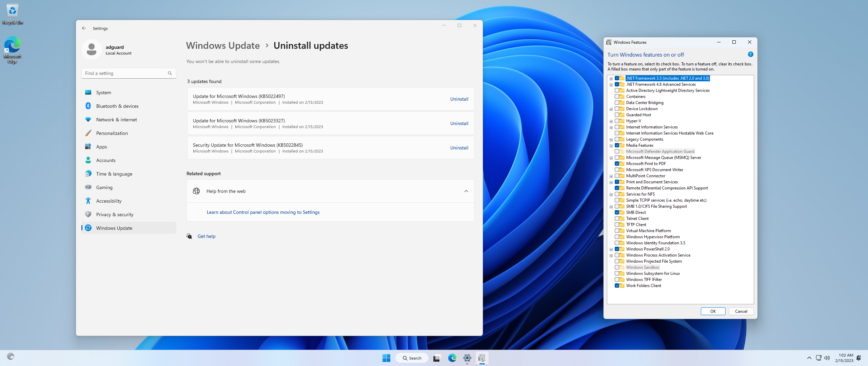
Task: Open the widgets icon at taskbar left
Action: [x=11, y=357]
